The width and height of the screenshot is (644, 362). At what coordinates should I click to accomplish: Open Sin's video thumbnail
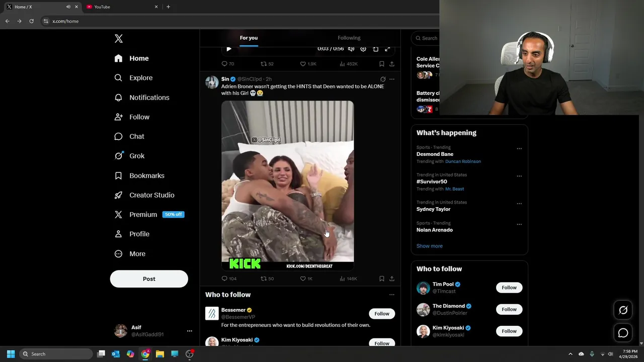click(288, 186)
